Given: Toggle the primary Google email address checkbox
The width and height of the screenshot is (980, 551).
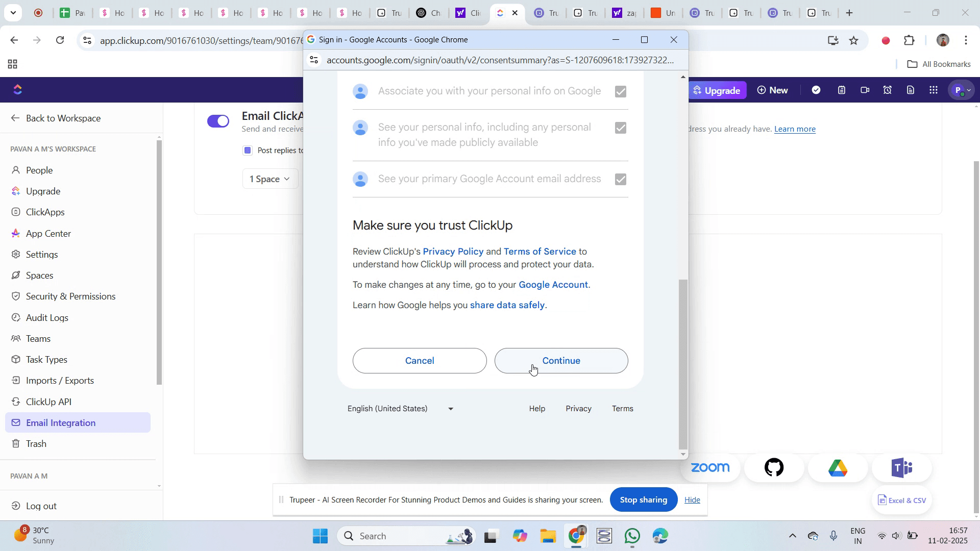Looking at the screenshot, I should click(620, 179).
